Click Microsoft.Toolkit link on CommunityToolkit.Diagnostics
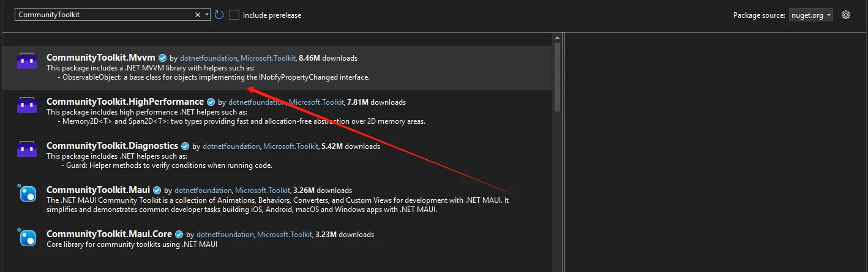This screenshot has width=868, height=272. click(x=290, y=146)
